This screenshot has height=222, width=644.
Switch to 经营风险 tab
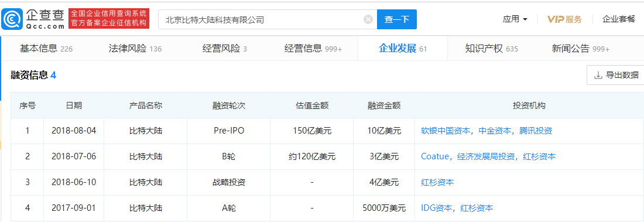pyautogui.click(x=225, y=49)
